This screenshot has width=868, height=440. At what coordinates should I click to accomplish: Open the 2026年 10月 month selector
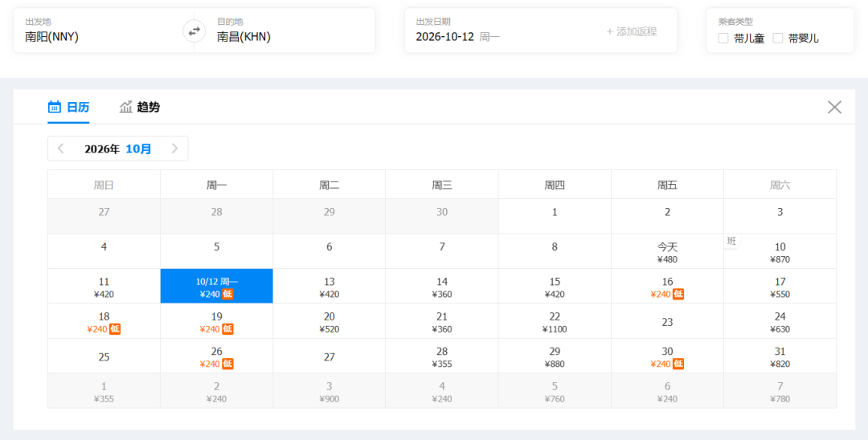click(x=118, y=149)
